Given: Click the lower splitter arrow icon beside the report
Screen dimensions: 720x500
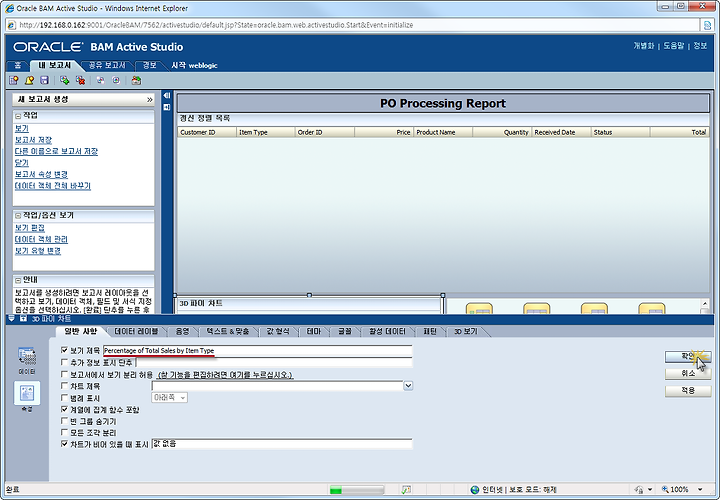Looking at the screenshot, I should coord(167,107).
